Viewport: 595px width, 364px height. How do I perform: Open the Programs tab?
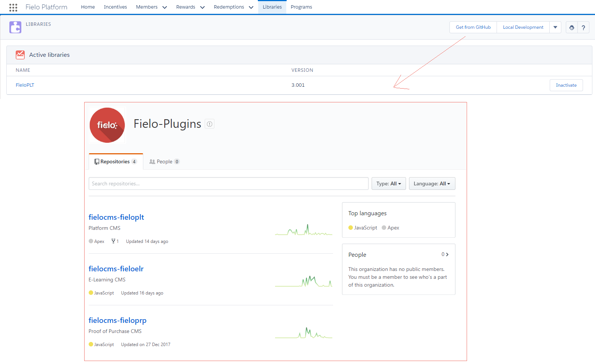click(x=301, y=7)
